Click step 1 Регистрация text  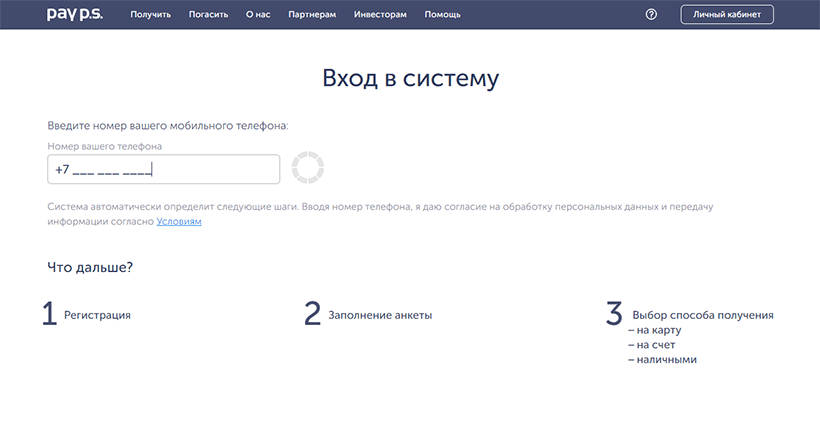point(97,315)
